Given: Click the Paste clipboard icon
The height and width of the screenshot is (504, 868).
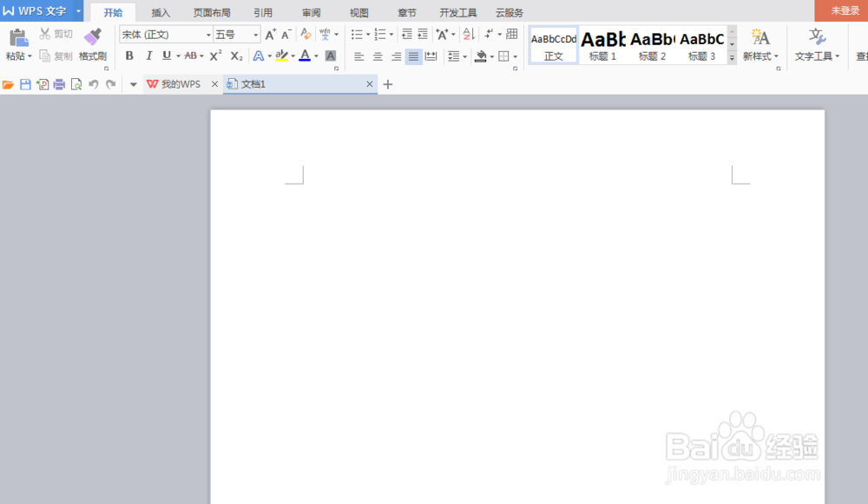Looking at the screenshot, I should [18, 37].
